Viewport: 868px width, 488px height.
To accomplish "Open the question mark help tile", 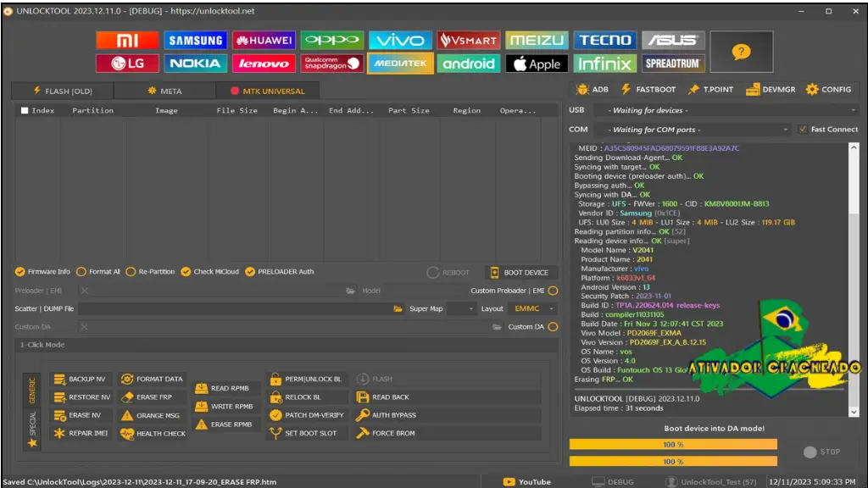I will click(x=741, y=52).
